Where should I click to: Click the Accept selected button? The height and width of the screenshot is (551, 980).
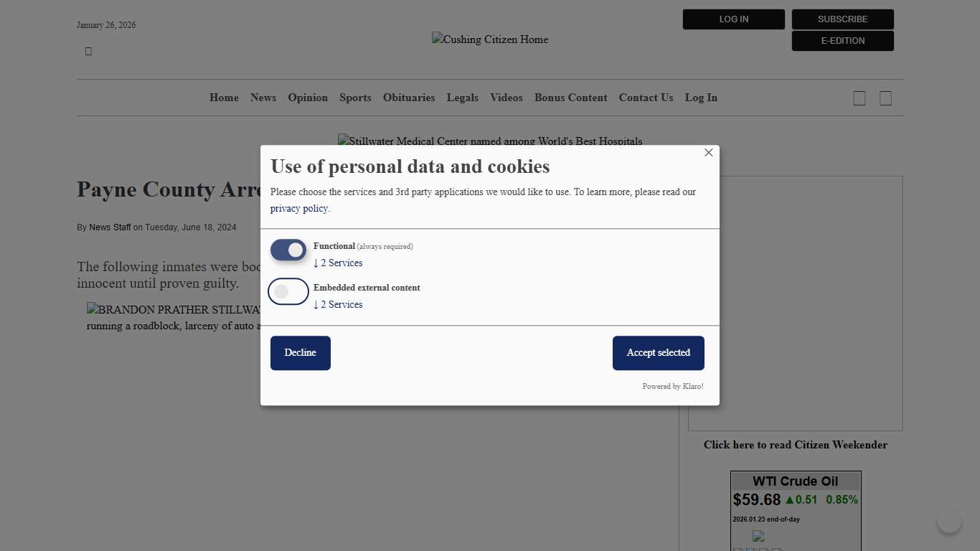tap(658, 353)
